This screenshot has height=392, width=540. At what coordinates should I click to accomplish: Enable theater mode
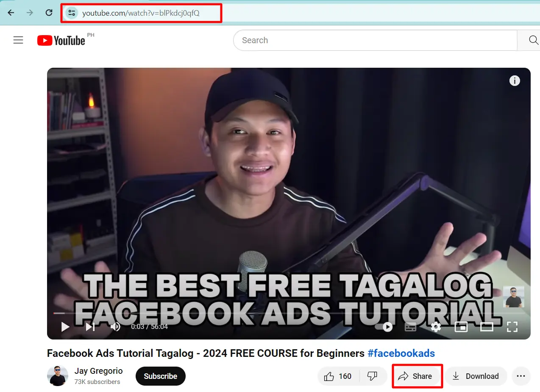487,327
